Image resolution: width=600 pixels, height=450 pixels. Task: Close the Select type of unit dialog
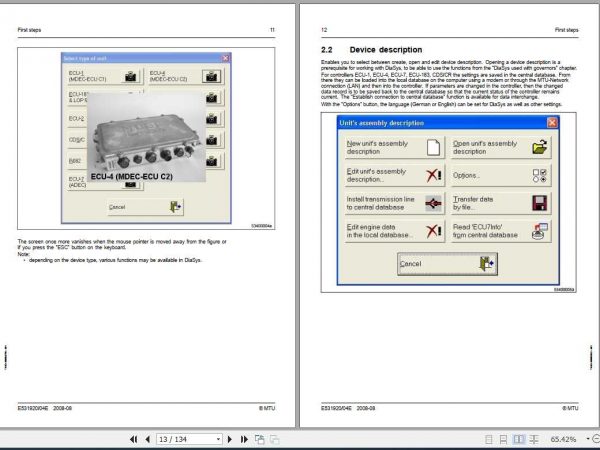tap(225, 58)
